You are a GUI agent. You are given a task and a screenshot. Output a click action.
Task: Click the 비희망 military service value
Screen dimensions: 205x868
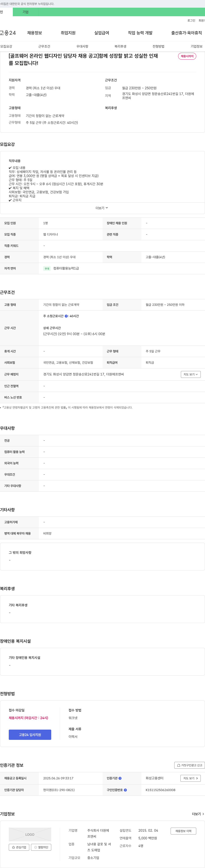pos(47,533)
